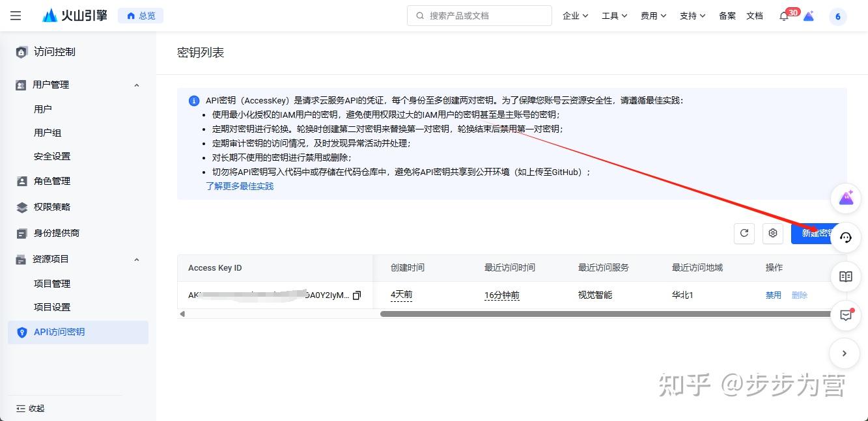Open notifications bell with 30 badge
The image size is (868, 421).
click(785, 16)
